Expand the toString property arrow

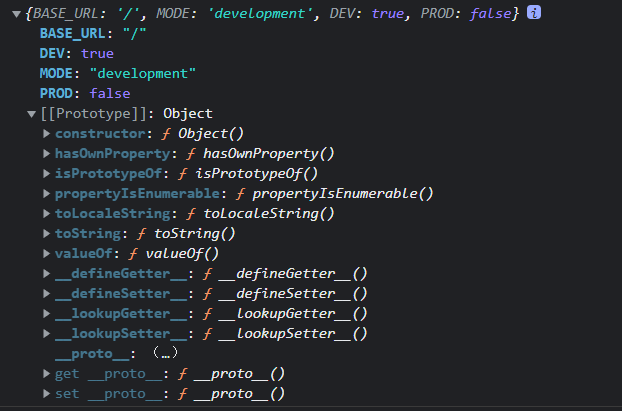click(47, 234)
